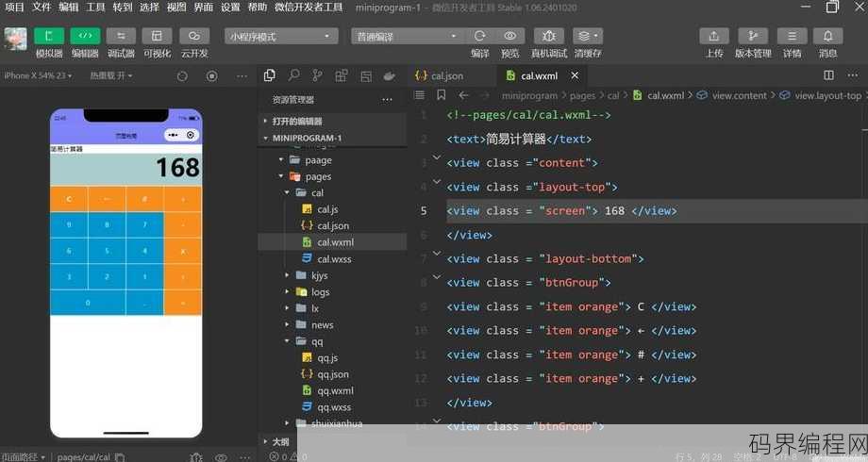Image resolution: width=868 pixels, height=462 pixels.
Task: Tap the 0 key on calculator
Action: [x=88, y=303]
